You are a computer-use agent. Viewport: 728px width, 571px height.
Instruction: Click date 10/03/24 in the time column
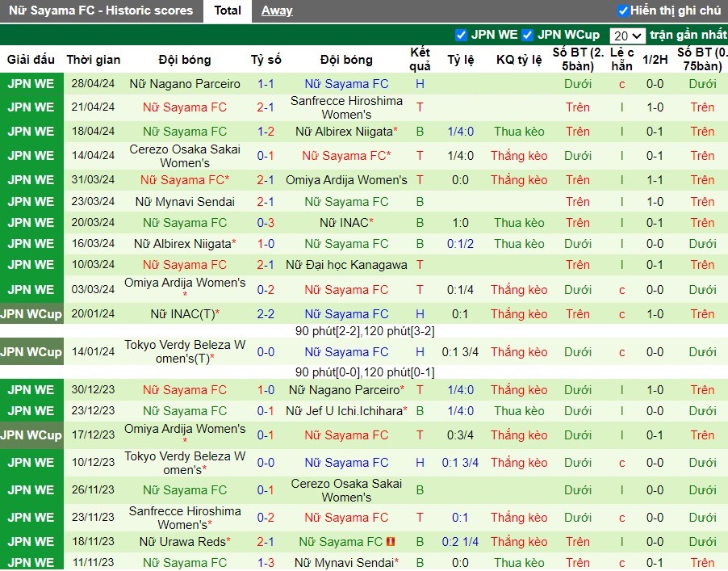(x=94, y=264)
